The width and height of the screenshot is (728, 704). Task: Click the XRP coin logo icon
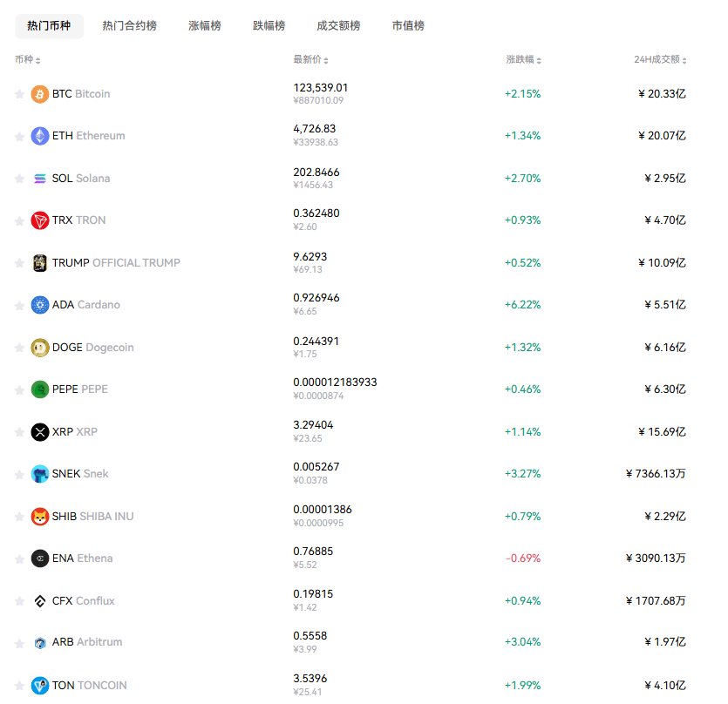coord(40,432)
